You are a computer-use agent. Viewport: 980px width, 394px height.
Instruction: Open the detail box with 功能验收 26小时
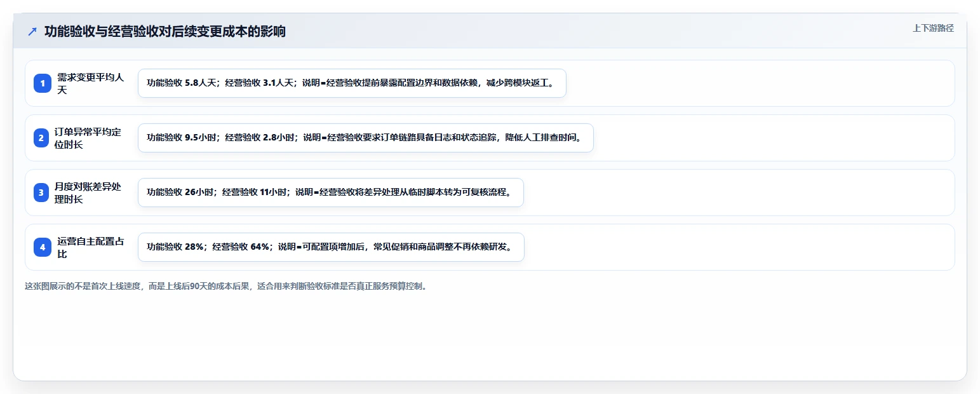(331, 193)
